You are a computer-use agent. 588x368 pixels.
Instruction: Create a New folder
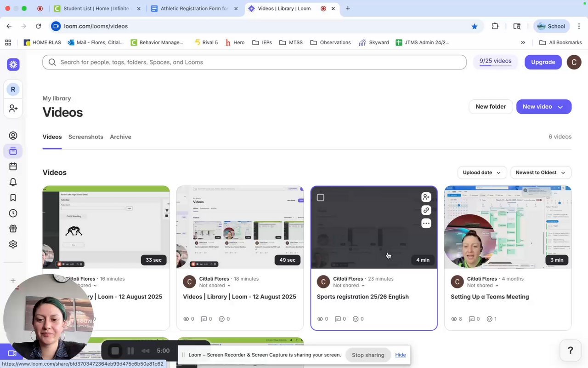(491, 107)
